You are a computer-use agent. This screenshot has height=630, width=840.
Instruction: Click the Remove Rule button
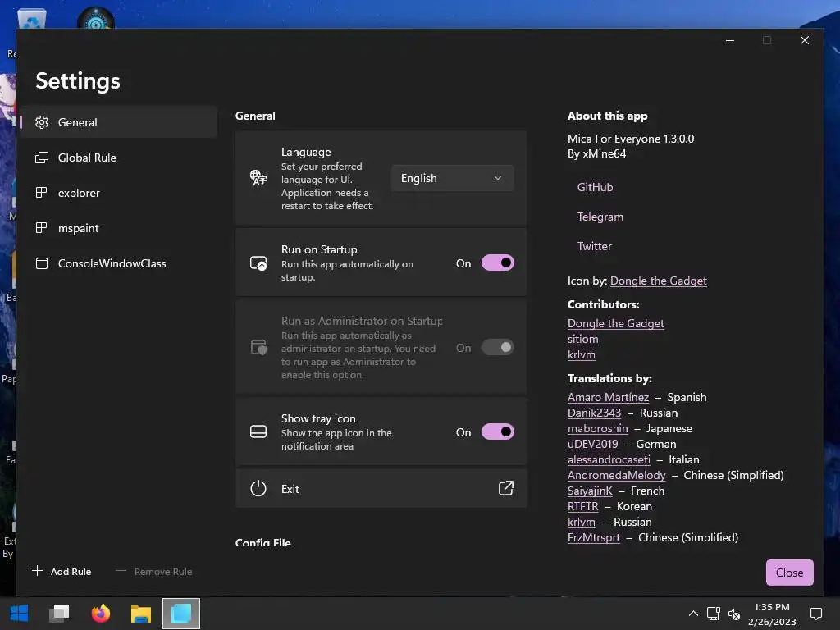pyautogui.click(x=153, y=571)
